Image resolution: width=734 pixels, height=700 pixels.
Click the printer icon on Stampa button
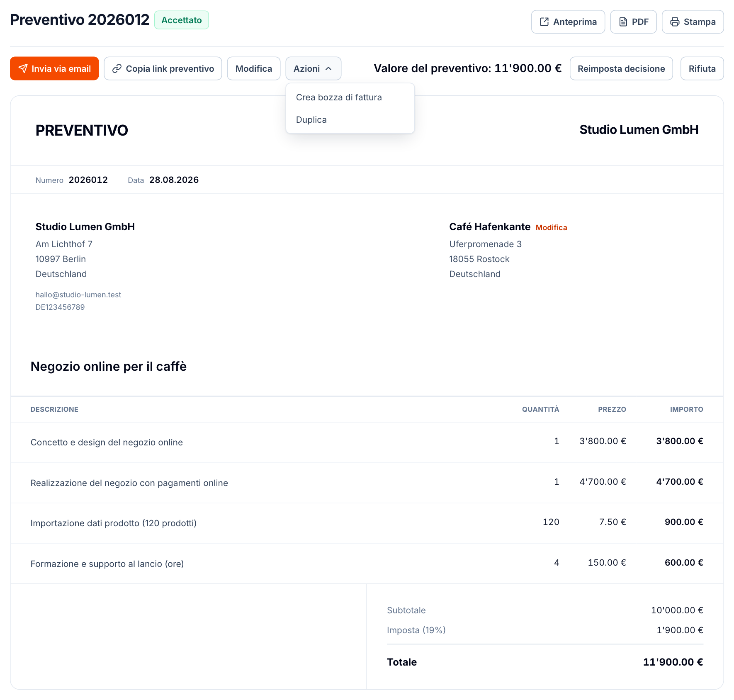675,22
